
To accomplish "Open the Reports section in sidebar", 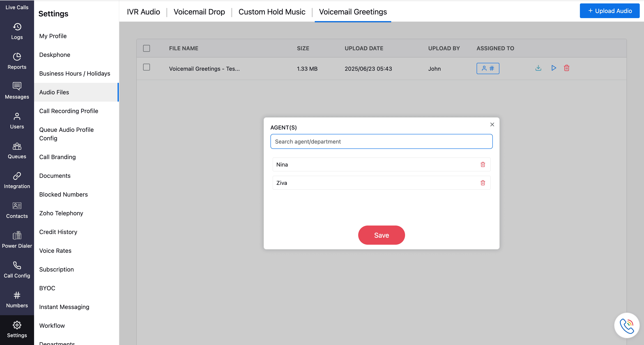I will coord(17,61).
